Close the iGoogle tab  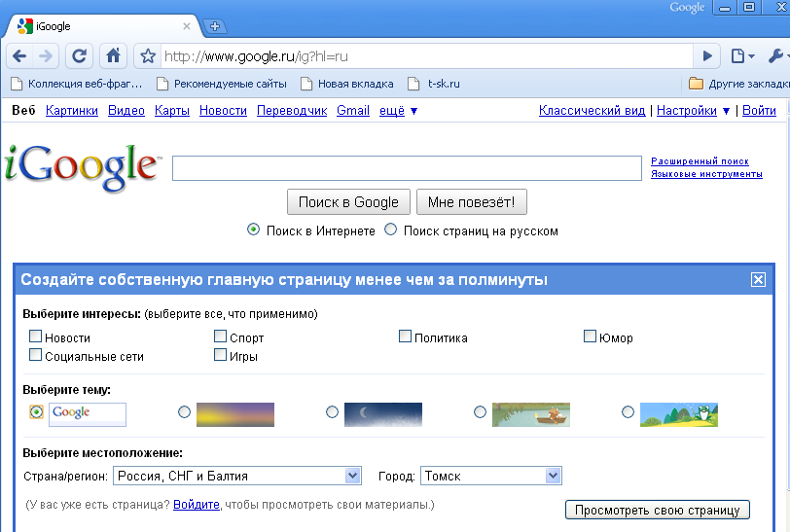tap(187, 26)
